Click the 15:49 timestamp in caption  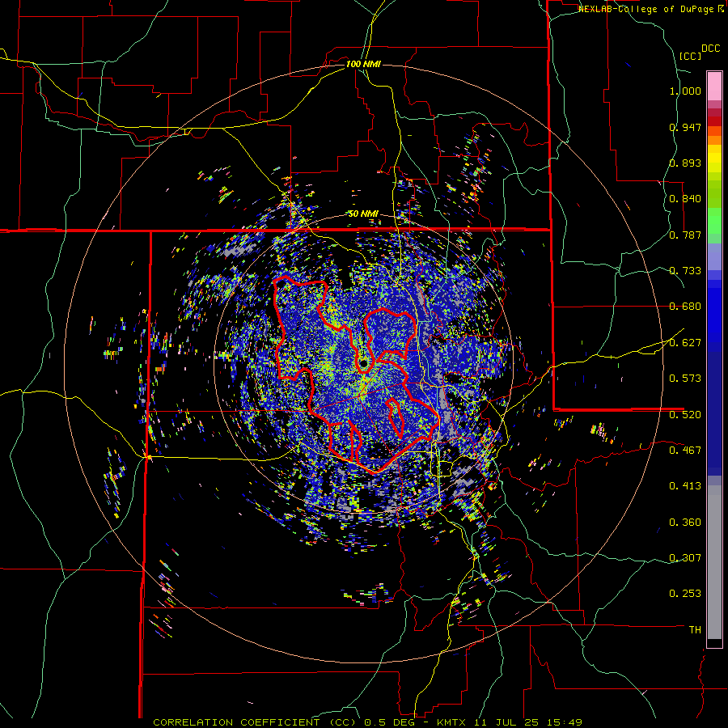pyautogui.click(x=563, y=722)
